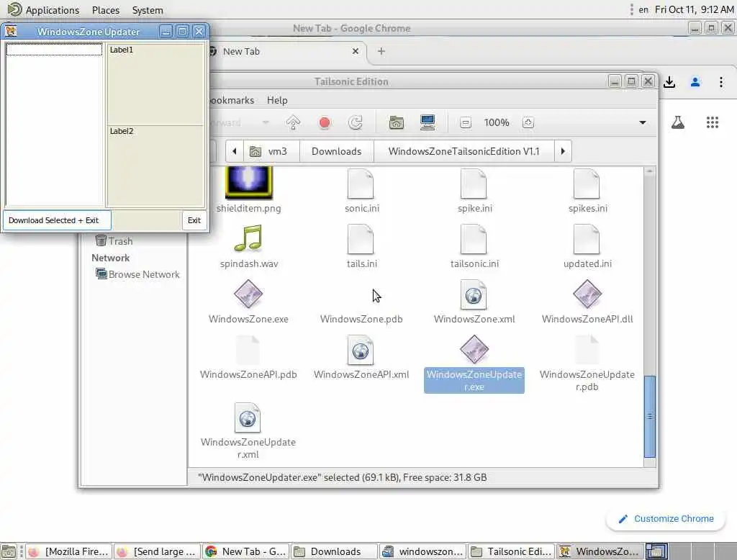Select the sonic.ini file icon
The image size is (737, 560).
(361, 184)
